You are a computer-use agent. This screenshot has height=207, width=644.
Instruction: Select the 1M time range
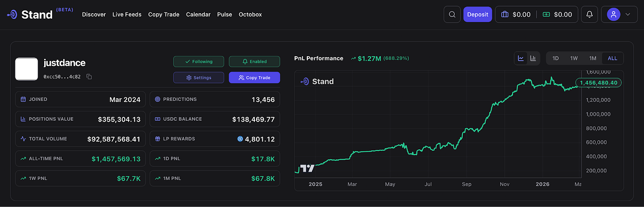pos(593,58)
